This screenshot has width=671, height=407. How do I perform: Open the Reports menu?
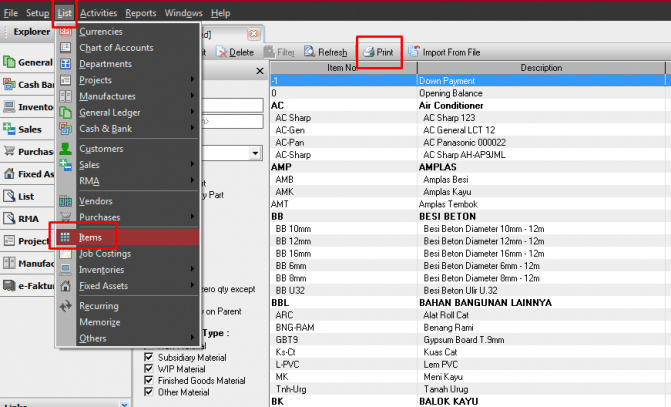(x=140, y=13)
